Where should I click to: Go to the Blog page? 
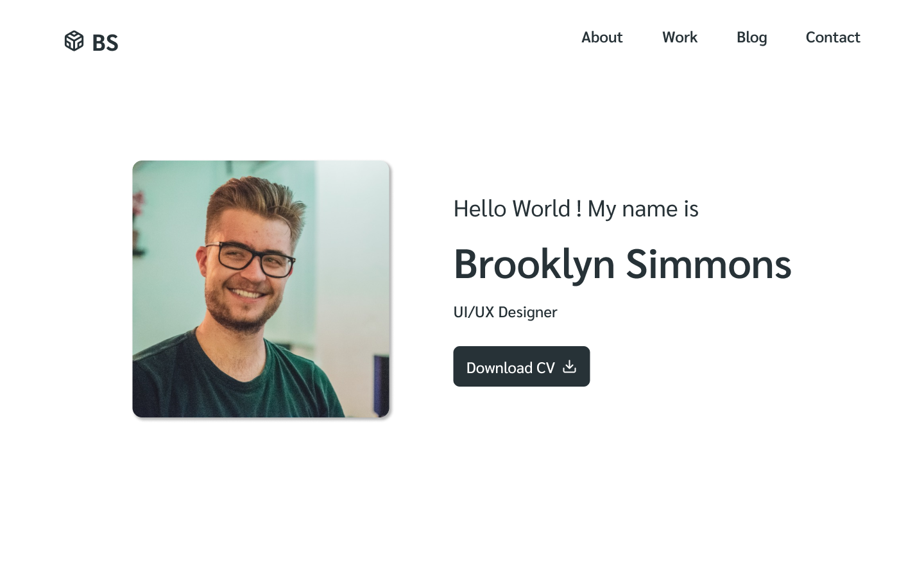pyautogui.click(x=751, y=37)
